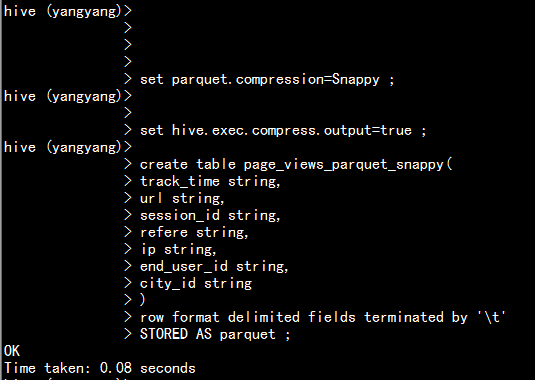Click on 'url string,' column definition
The height and width of the screenshot is (380, 535).
pyautogui.click(x=182, y=199)
